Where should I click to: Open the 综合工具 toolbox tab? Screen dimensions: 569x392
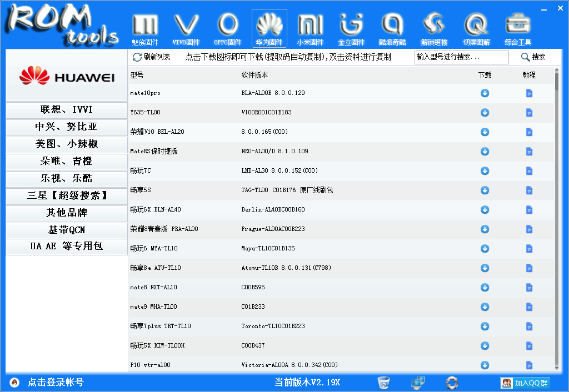point(518,29)
